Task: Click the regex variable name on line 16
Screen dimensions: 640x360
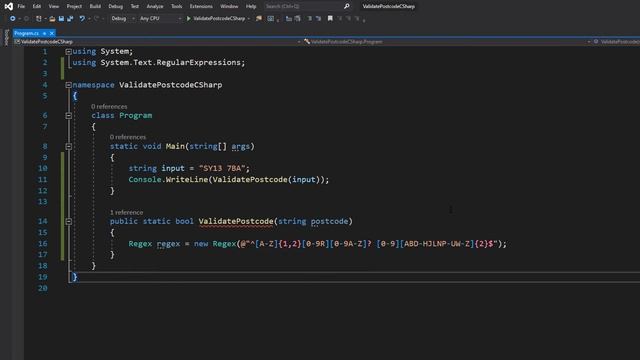Action: tap(168, 244)
